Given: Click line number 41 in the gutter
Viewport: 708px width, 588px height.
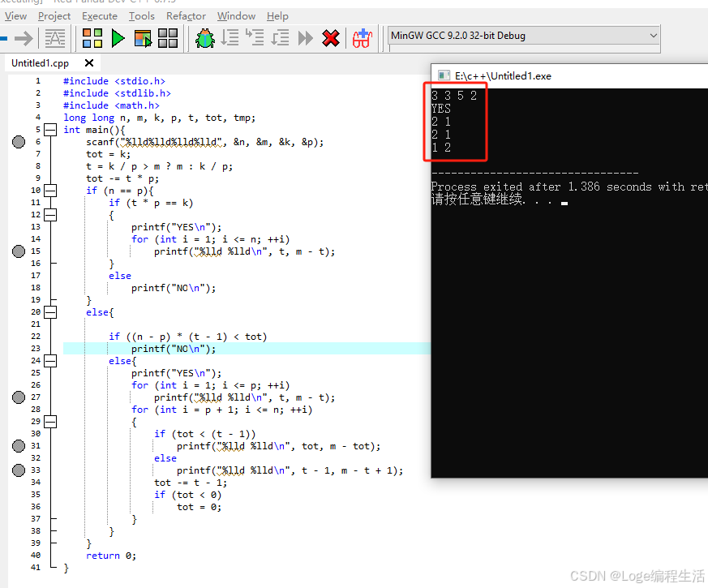Looking at the screenshot, I should (36, 567).
